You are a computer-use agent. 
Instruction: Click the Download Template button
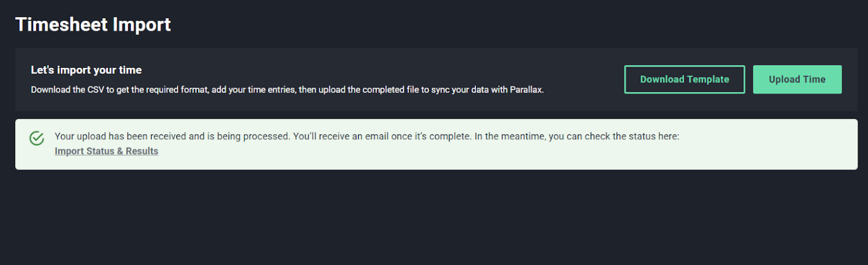(x=684, y=80)
